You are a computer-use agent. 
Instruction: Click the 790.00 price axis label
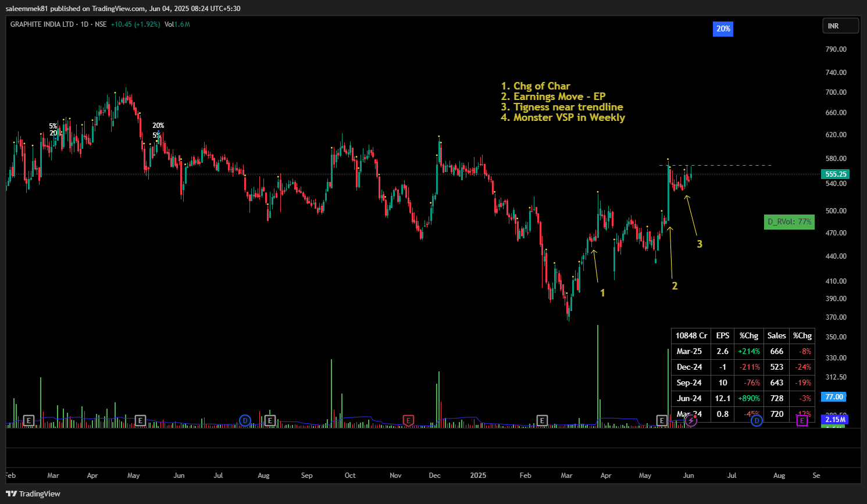click(x=836, y=49)
